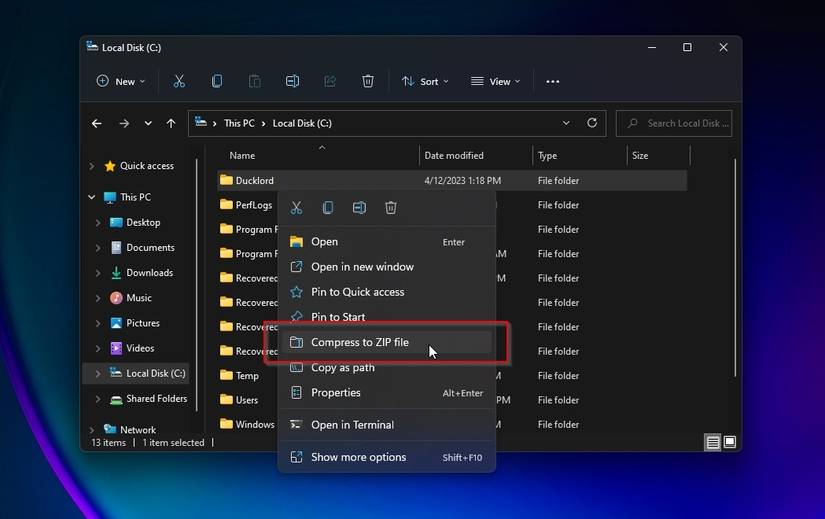Viewport: 825px width, 519px height.
Task: Expand Desktop node in sidebar
Action: coord(98,223)
